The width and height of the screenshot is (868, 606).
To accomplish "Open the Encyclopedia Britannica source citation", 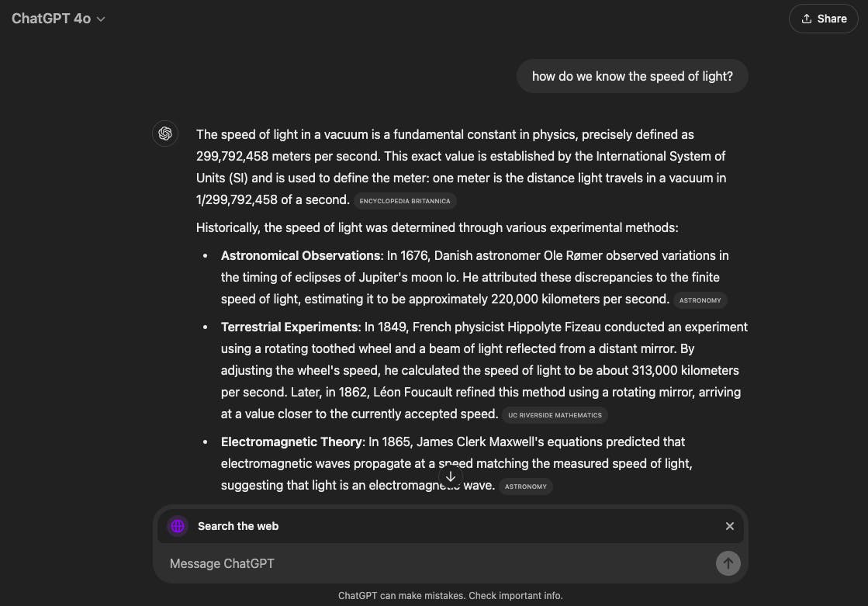I will (x=404, y=201).
